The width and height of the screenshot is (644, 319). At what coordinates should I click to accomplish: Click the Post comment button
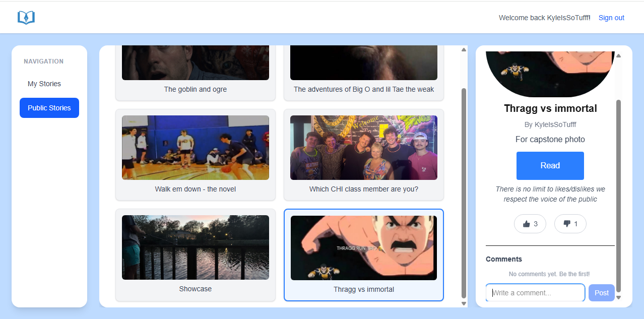(602, 293)
